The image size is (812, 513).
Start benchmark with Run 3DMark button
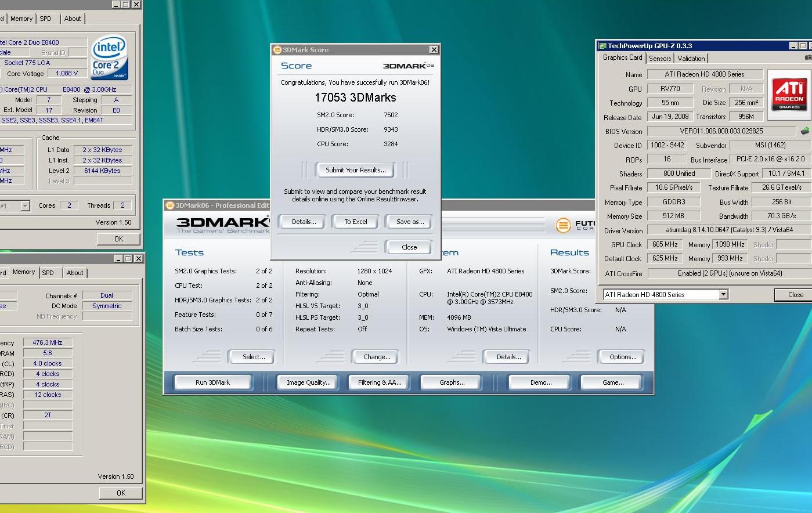[x=212, y=382]
